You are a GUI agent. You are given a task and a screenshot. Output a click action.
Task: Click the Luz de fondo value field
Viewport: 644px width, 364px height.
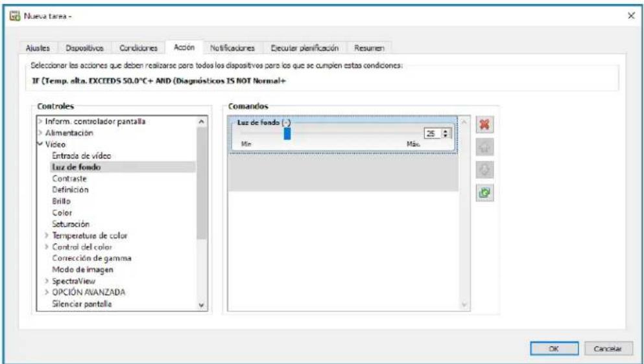(433, 133)
